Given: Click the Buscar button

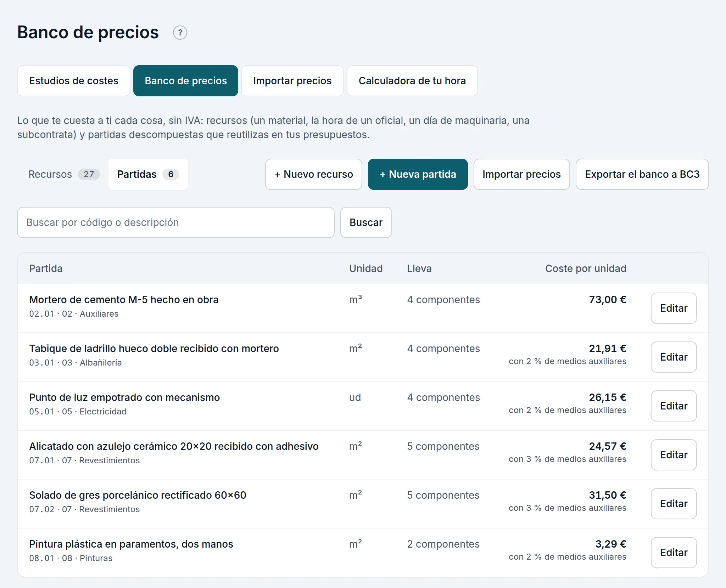Looking at the screenshot, I should pos(366,222).
